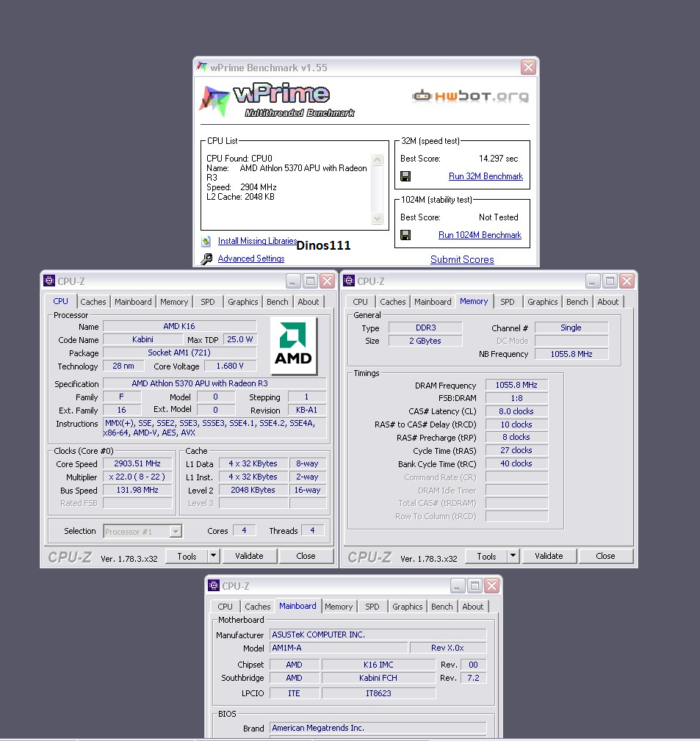Click the Code Name Kabini field

[142, 339]
